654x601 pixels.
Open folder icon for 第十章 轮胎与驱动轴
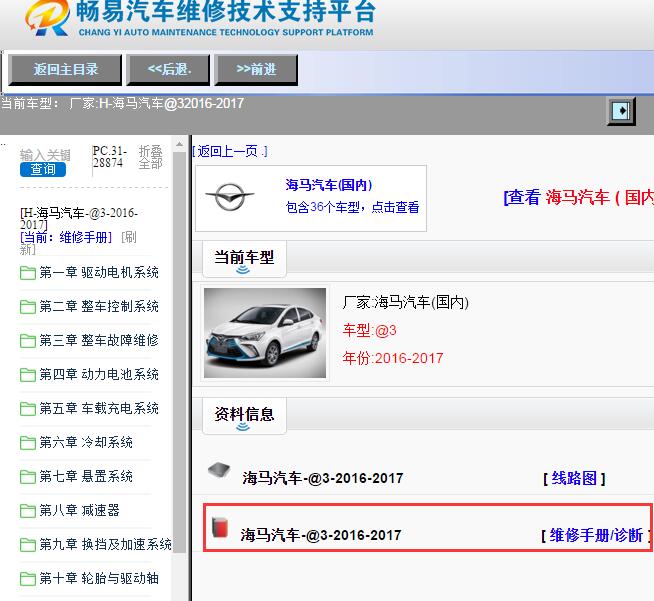coord(28,579)
